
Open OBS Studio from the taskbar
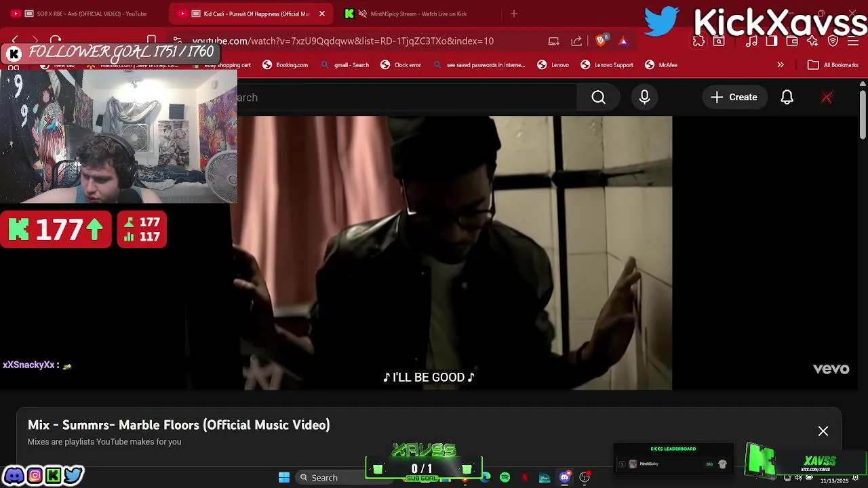coord(585,478)
